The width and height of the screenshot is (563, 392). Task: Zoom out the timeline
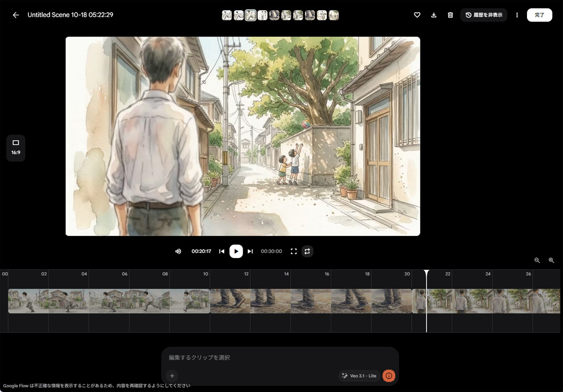coord(537,260)
